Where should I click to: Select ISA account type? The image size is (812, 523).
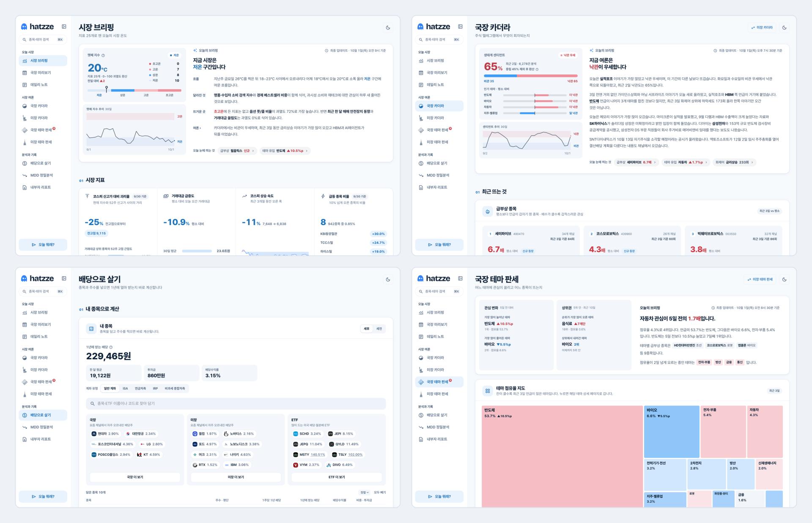pyautogui.click(x=125, y=388)
